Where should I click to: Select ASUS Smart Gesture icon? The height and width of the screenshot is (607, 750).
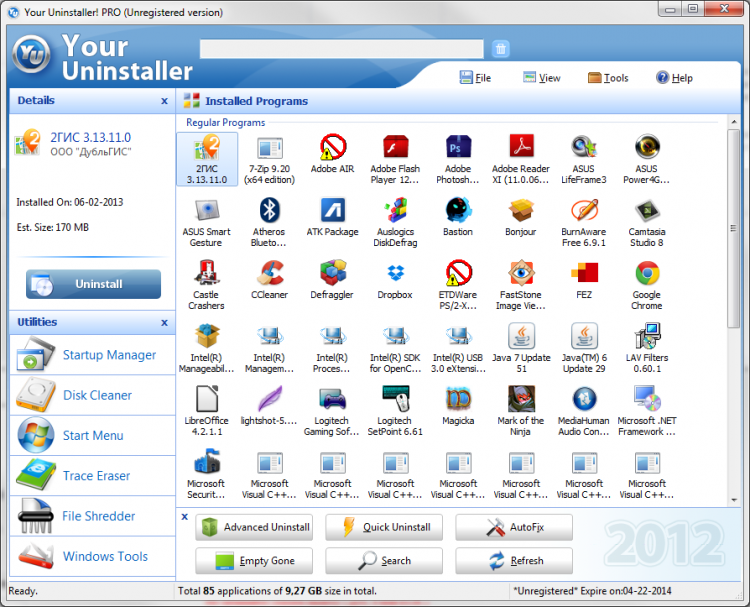point(207,210)
